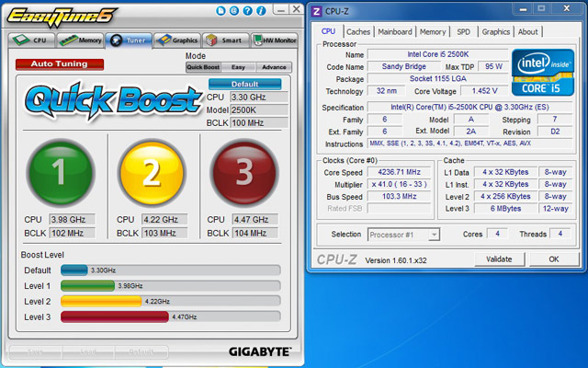This screenshot has width=588, height=368.
Task: Click the green level 1 boost orb
Action: pyautogui.click(x=61, y=173)
